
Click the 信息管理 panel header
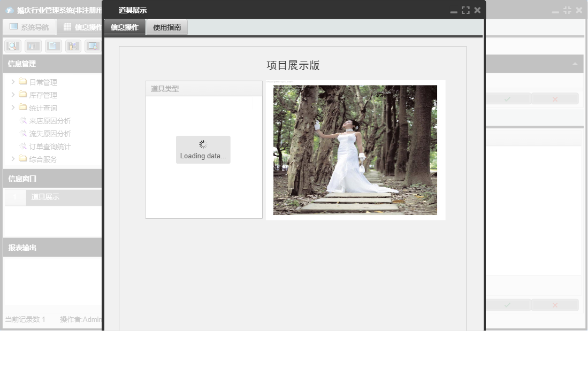[x=52, y=64]
